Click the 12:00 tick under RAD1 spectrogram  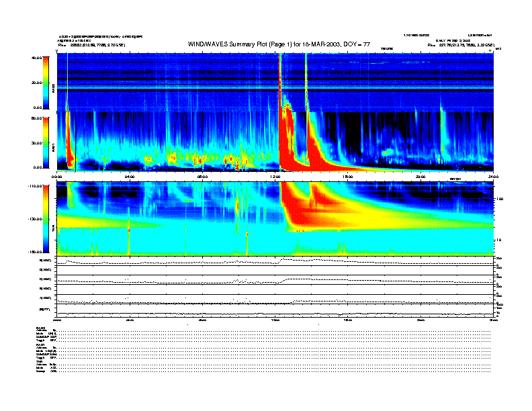click(275, 177)
